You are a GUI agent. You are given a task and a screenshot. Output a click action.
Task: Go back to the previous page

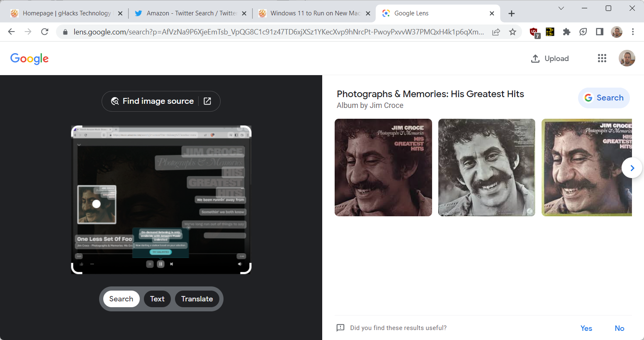tap(11, 32)
